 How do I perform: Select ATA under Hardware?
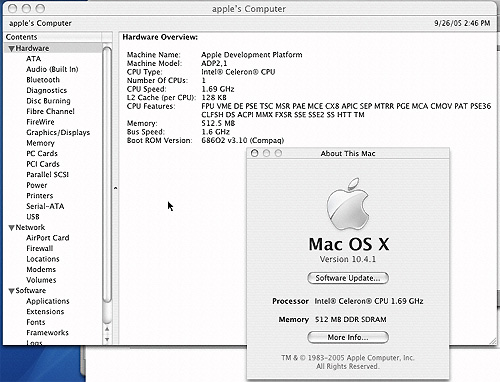[x=34, y=59]
